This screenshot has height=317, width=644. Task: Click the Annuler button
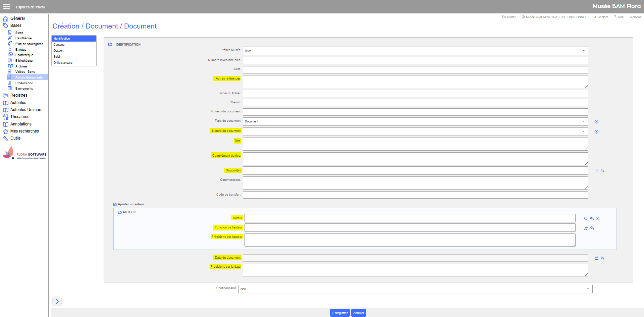tap(359, 313)
